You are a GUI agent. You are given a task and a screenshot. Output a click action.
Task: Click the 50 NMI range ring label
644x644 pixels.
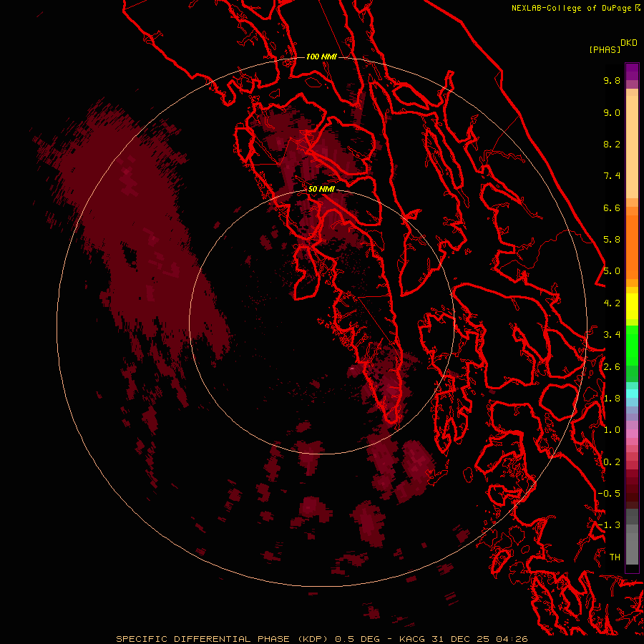[321, 189]
